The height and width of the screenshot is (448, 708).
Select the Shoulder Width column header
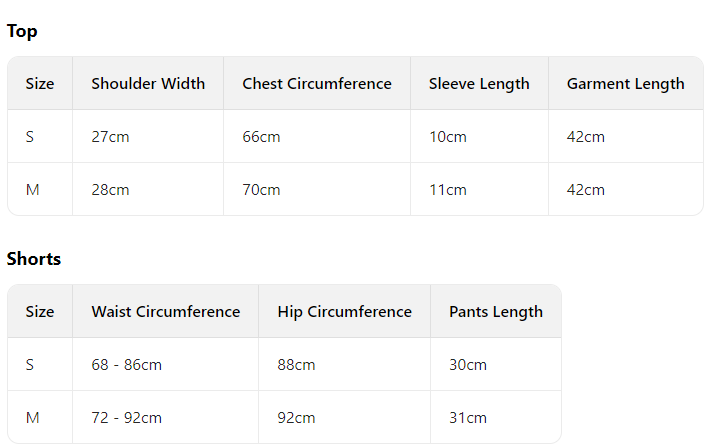tap(148, 84)
